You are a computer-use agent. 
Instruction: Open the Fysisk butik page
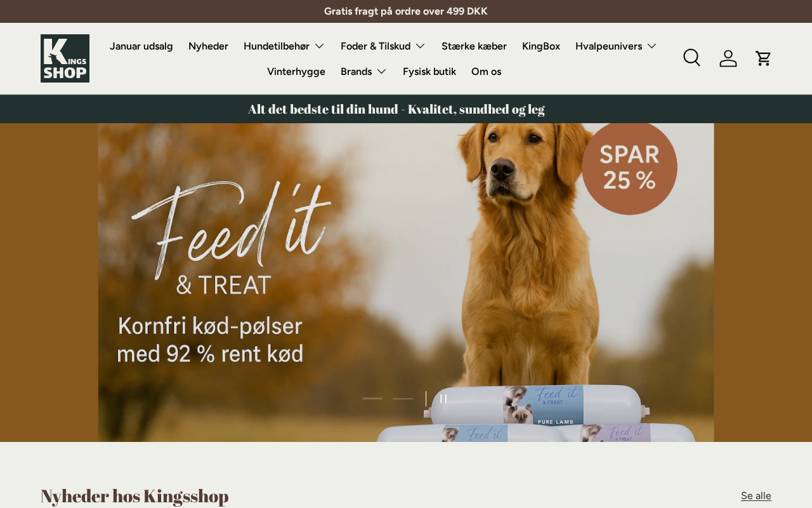coord(429,71)
